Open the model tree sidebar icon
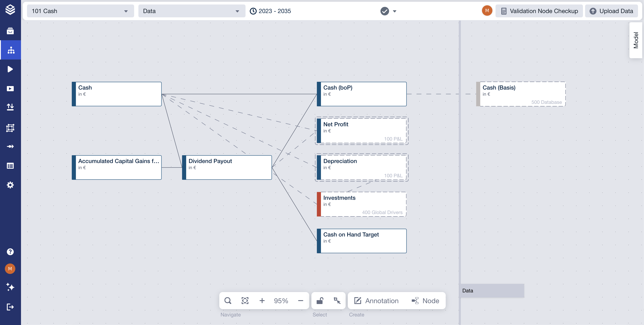 click(x=11, y=50)
